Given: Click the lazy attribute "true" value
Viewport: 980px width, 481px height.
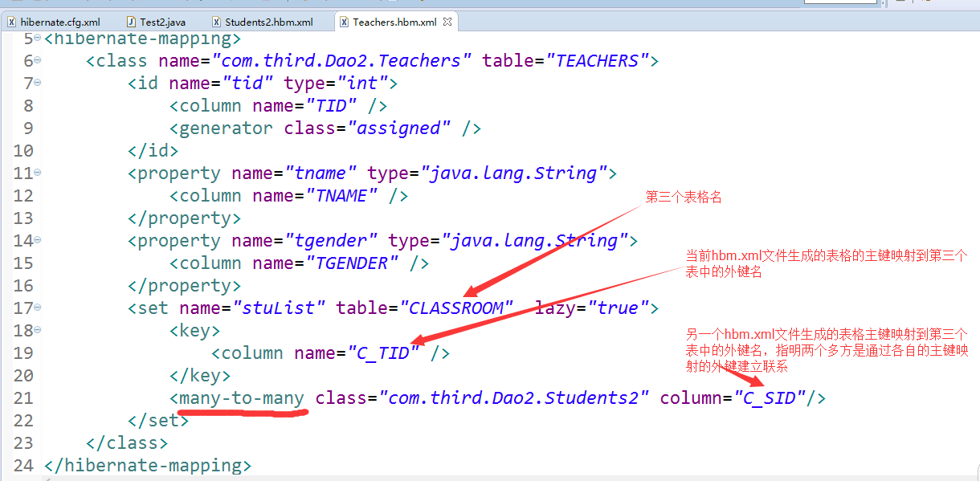Looking at the screenshot, I should pos(619,308).
